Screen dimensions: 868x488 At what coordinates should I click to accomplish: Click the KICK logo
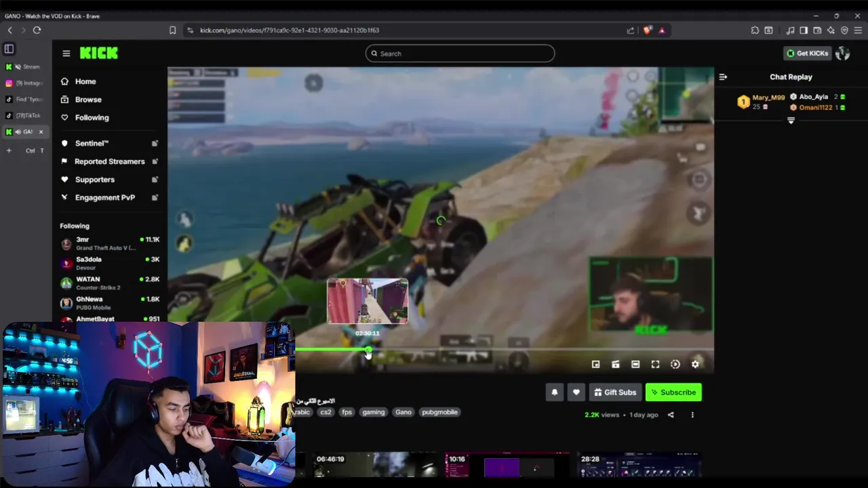[x=99, y=53]
